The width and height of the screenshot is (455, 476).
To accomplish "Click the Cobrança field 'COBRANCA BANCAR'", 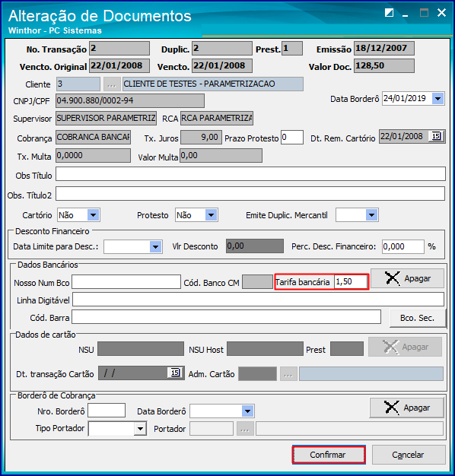I will (93, 138).
